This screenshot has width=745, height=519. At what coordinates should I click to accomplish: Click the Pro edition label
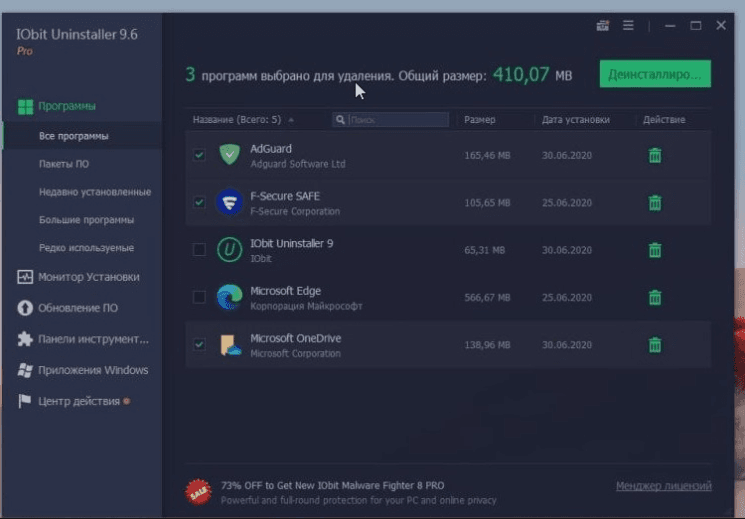point(25,51)
